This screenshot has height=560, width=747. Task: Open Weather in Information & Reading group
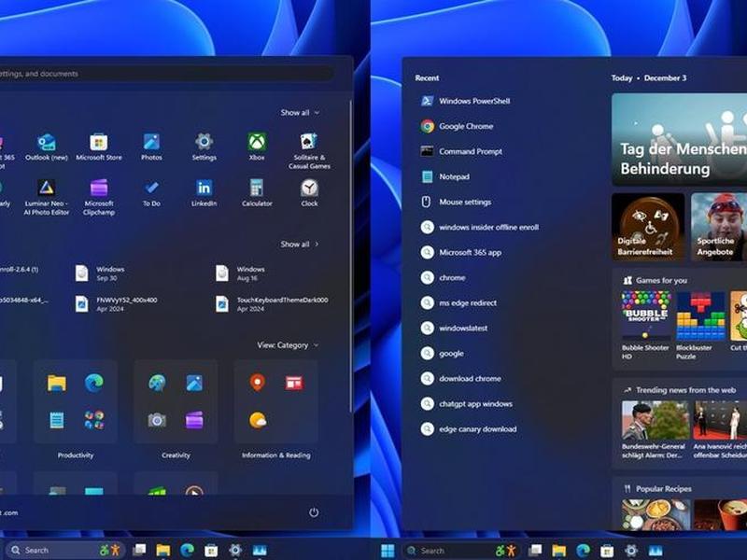[258, 420]
